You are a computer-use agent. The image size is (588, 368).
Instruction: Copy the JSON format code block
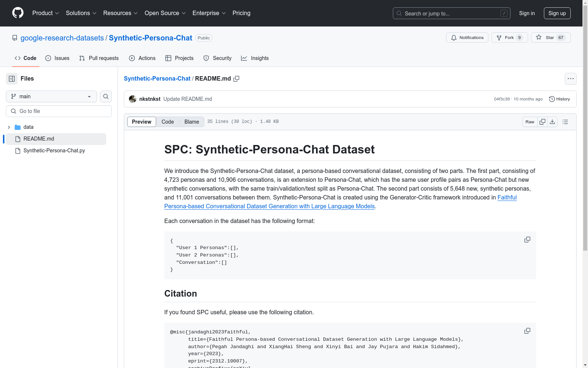coord(527,240)
